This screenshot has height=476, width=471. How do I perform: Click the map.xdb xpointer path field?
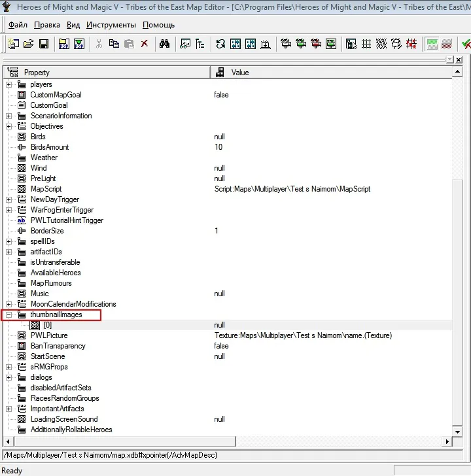233,455
